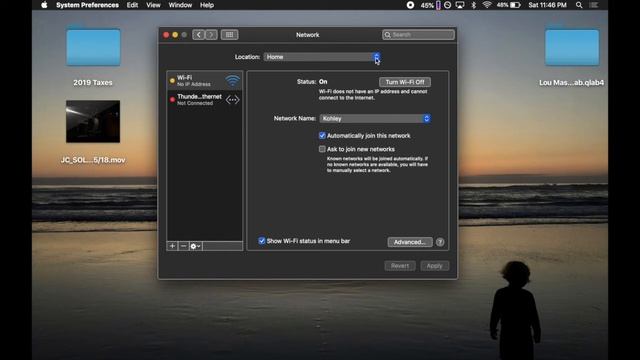Uncheck Automatically join this network
Screen dimensions: 640x360
[x=322, y=136]
